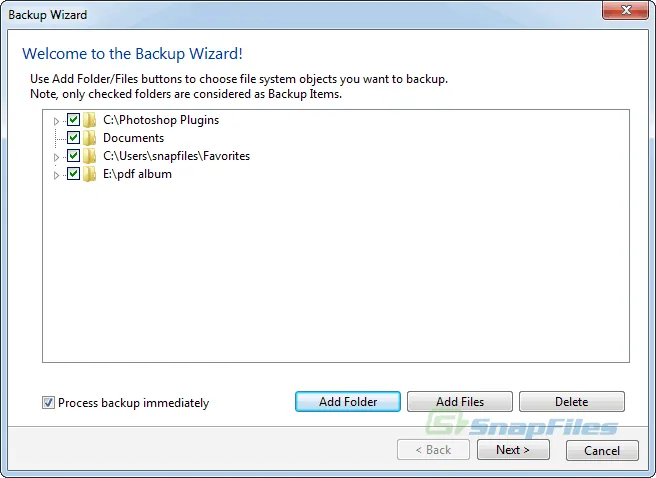The image size is (656, 478).
Task: Click the Delete button
Action: (x=571, y=402)
